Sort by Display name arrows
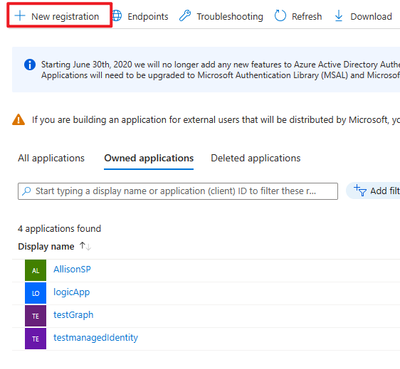 (85, 246)
